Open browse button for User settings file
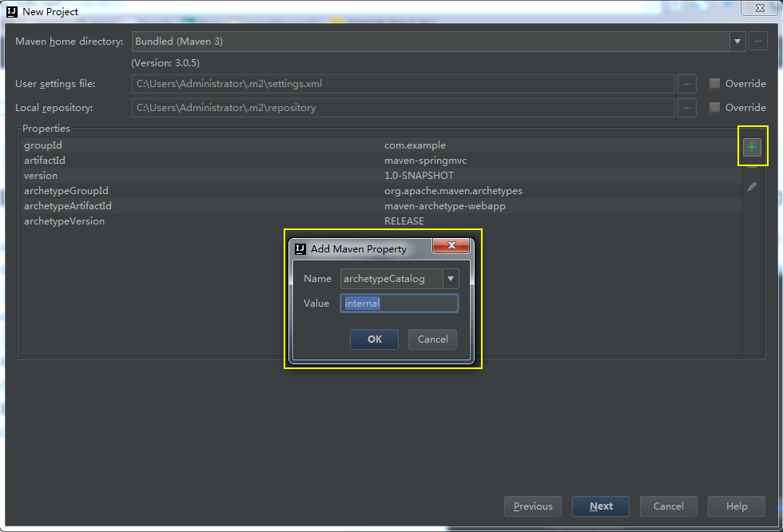 click(687, 84)
